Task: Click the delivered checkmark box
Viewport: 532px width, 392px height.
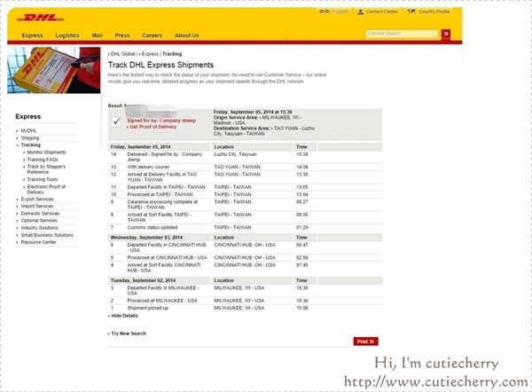Action: point(116,122)
